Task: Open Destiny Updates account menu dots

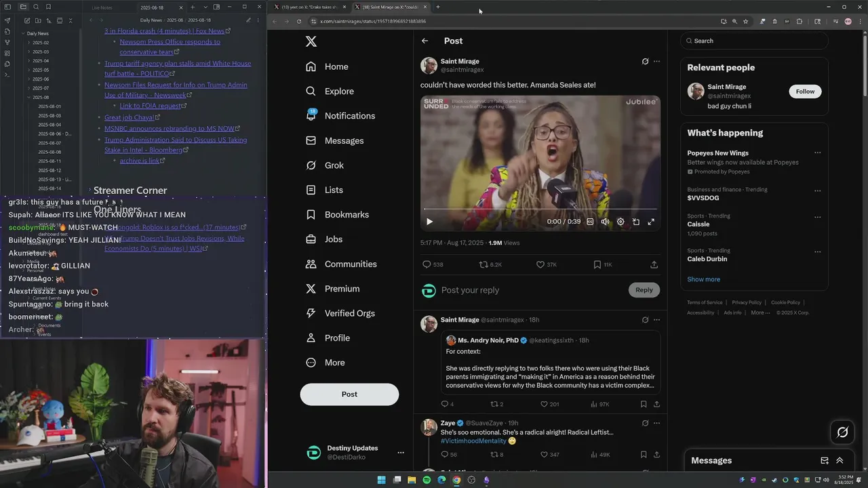Action: click(x=401, y=453)
